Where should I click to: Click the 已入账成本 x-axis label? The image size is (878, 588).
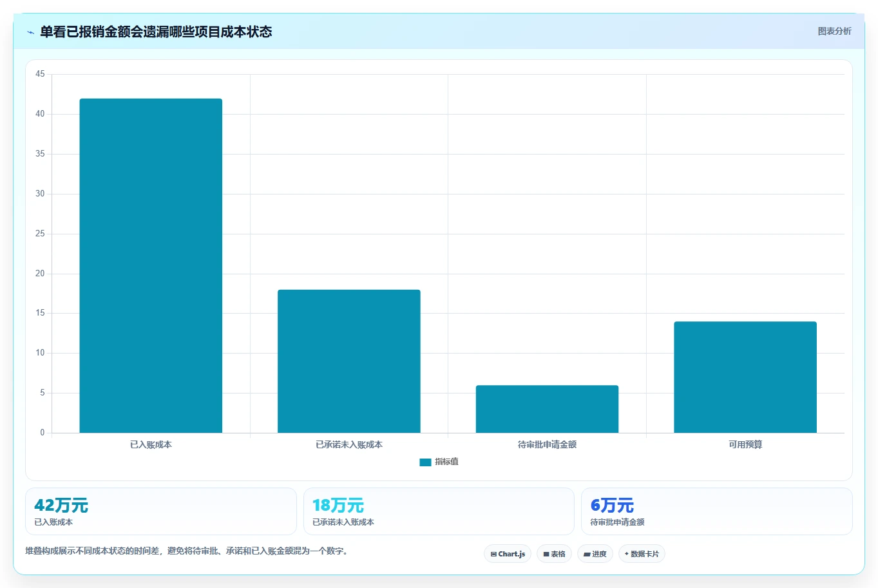[151, 444]
